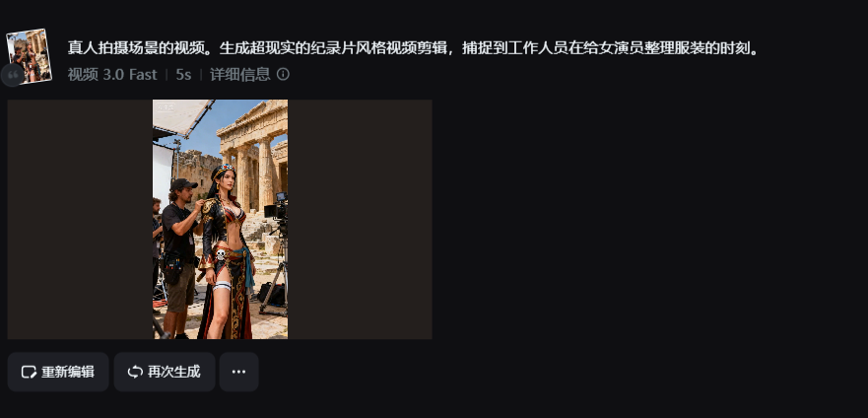This screenshot has height=418, width=868.
Task: Open the small reference image thumbnail
Action: (x=29, y=56)
